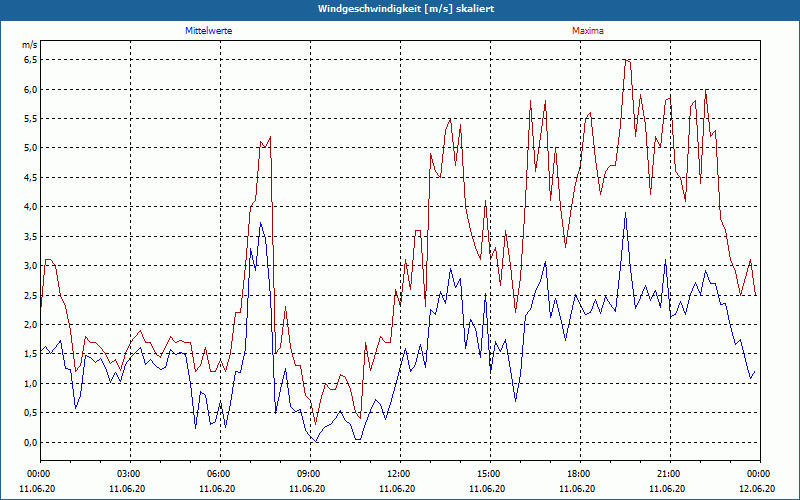Click the '03:00' time axis label
The width and height of the screenshot is (800, 500).
click(131, 474)
